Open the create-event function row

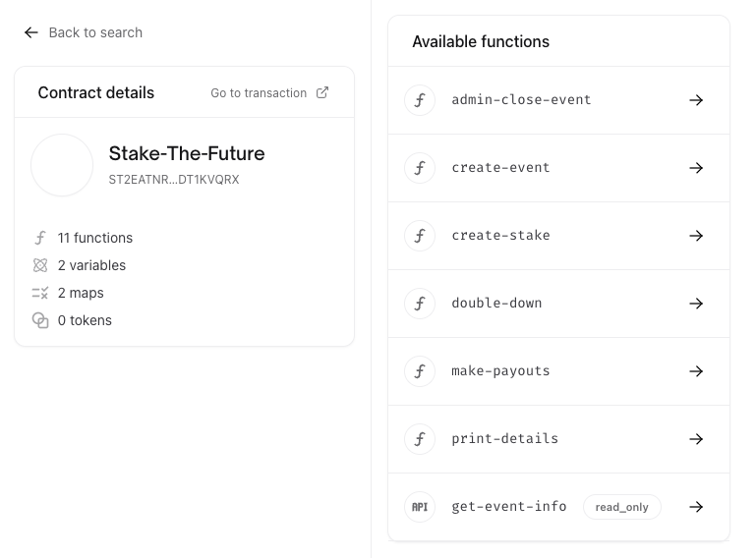tap(501, 168)
